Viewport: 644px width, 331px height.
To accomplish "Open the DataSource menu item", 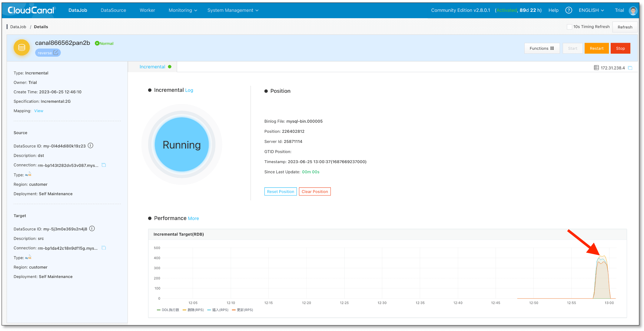I will (113, 10).
